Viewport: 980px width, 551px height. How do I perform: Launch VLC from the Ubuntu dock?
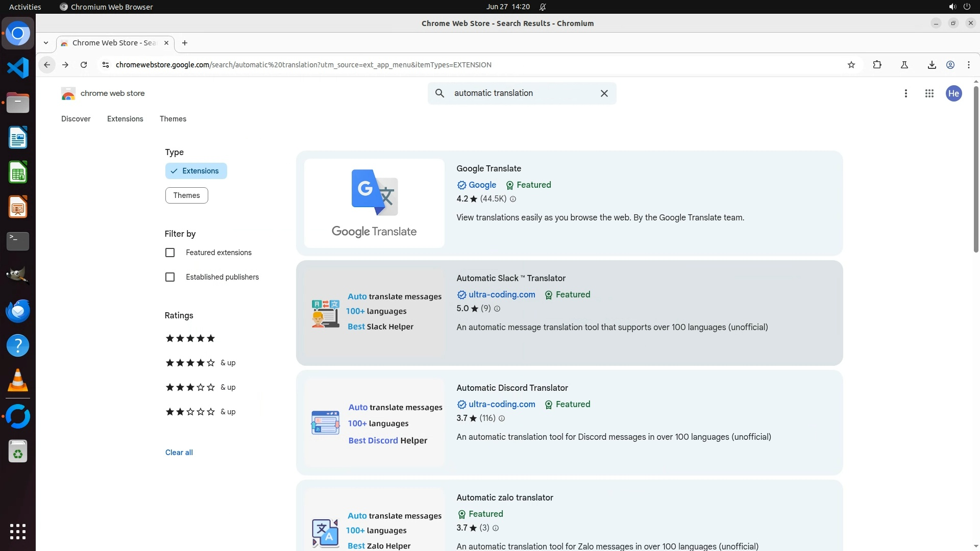[18, 381]
